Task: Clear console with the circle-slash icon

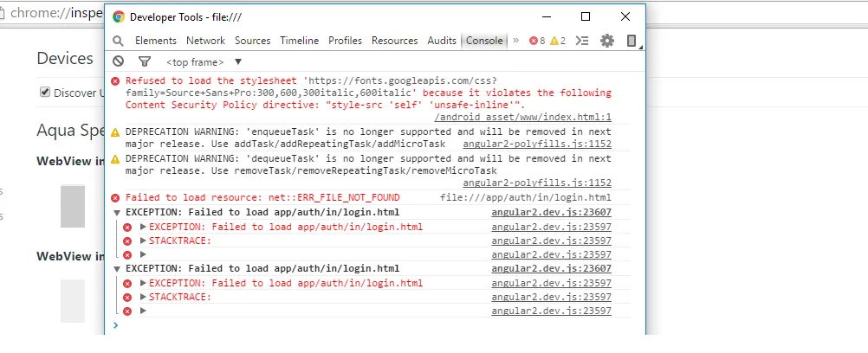Action: tap(119, 61)
